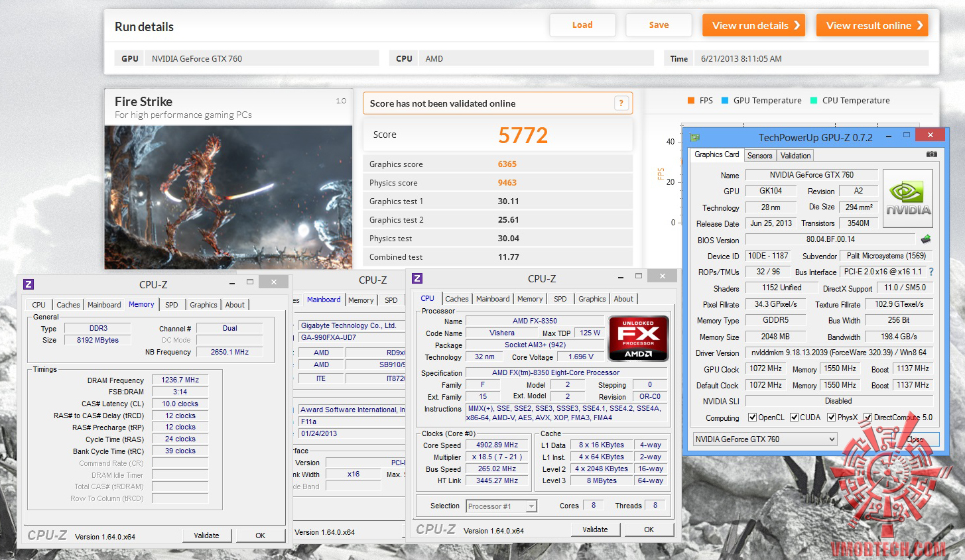Toggle the CUDA checkbox in GPU-Z
Viewport: 965px width, 560px height.
(x=794, y=418)
